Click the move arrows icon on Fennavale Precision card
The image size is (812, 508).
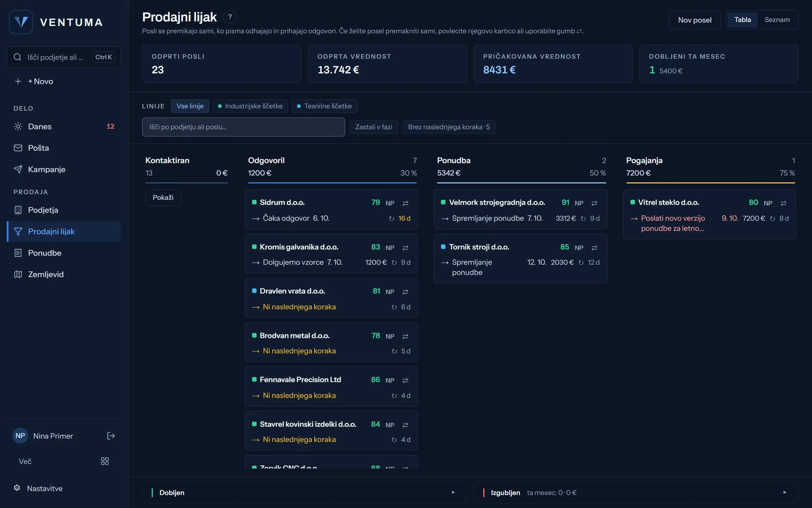click(x=405, y=380)
